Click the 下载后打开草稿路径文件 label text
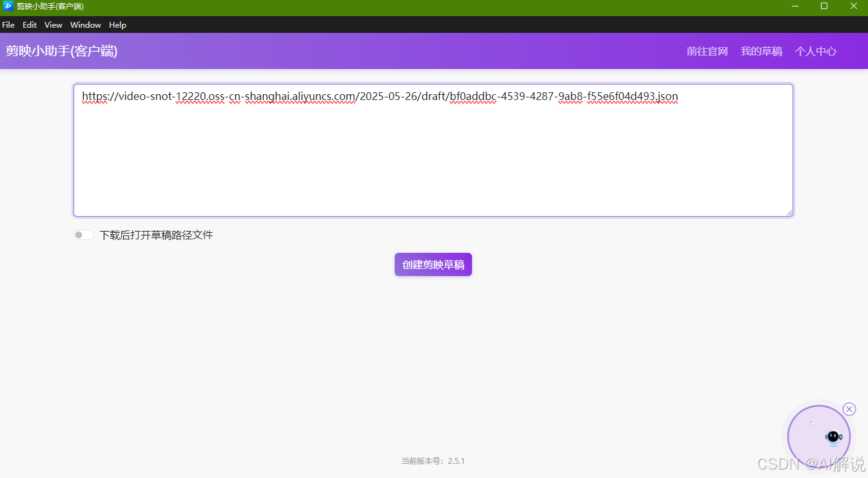This screenshot has height=478, width=868. [x=156, y=235]
